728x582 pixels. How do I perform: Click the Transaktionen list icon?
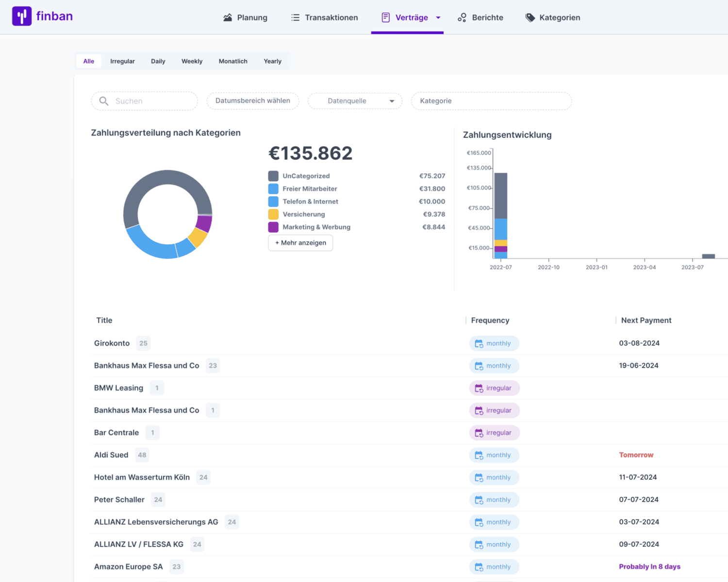click(295, 17)
